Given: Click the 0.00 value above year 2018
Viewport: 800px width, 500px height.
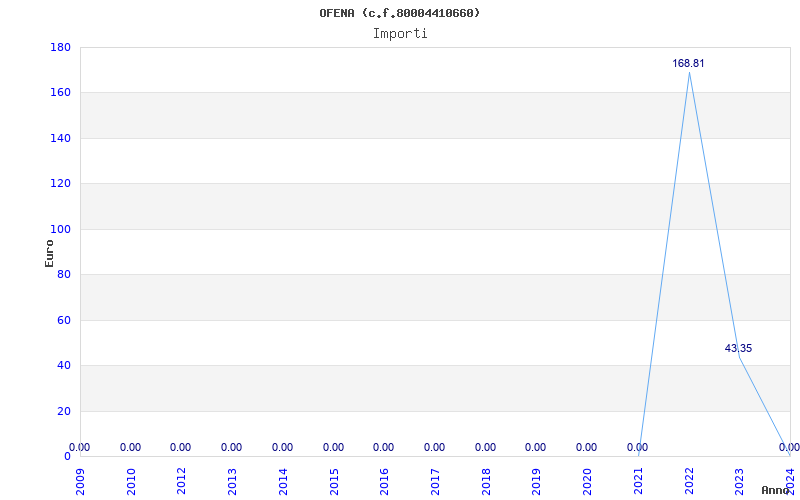Looking at the screenshot, I should 485,447.
